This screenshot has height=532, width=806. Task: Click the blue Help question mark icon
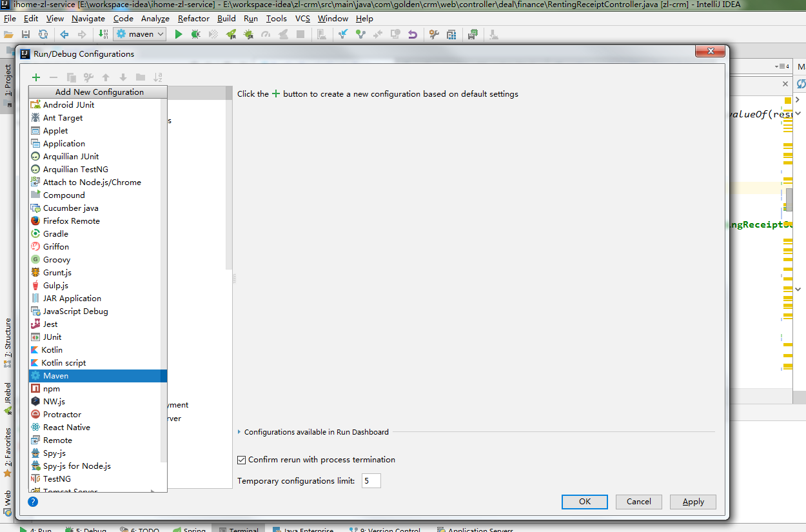click(x=33, y=501)
